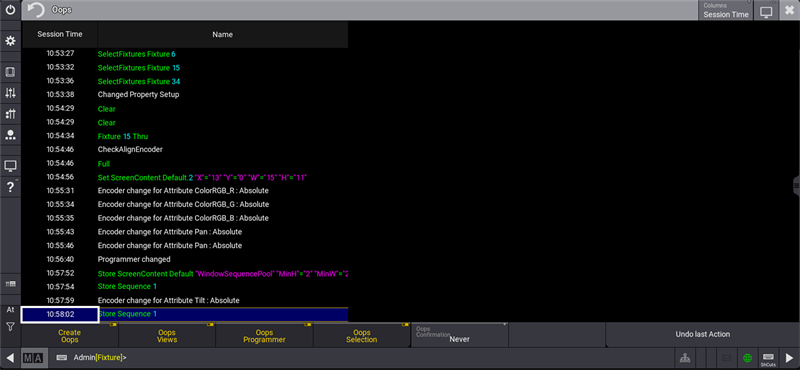Open the settings gear menu
800x370 pixels.
10,41
